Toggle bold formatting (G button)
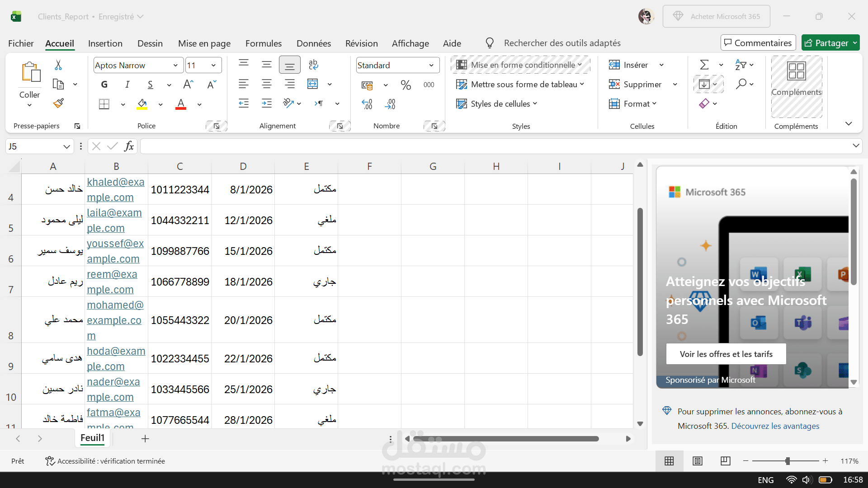This screenshot has height=488, width=868. click(104, 84)
